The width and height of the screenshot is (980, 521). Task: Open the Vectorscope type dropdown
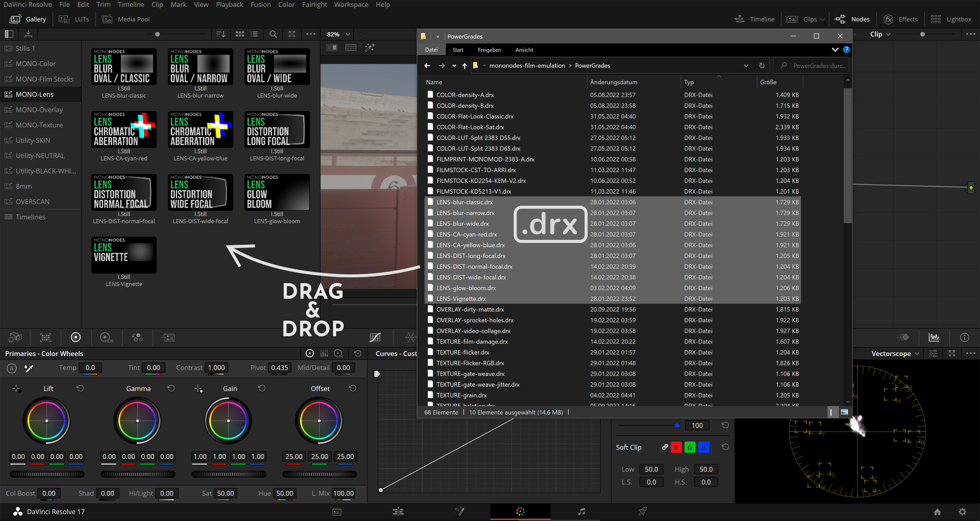point(895,354)
